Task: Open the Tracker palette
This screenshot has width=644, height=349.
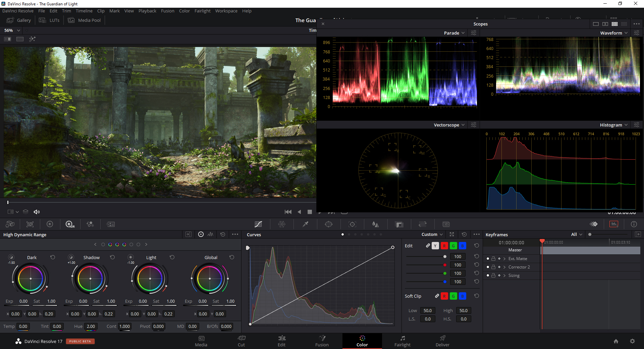Action: pyautogui.click(x=352, y=224)
